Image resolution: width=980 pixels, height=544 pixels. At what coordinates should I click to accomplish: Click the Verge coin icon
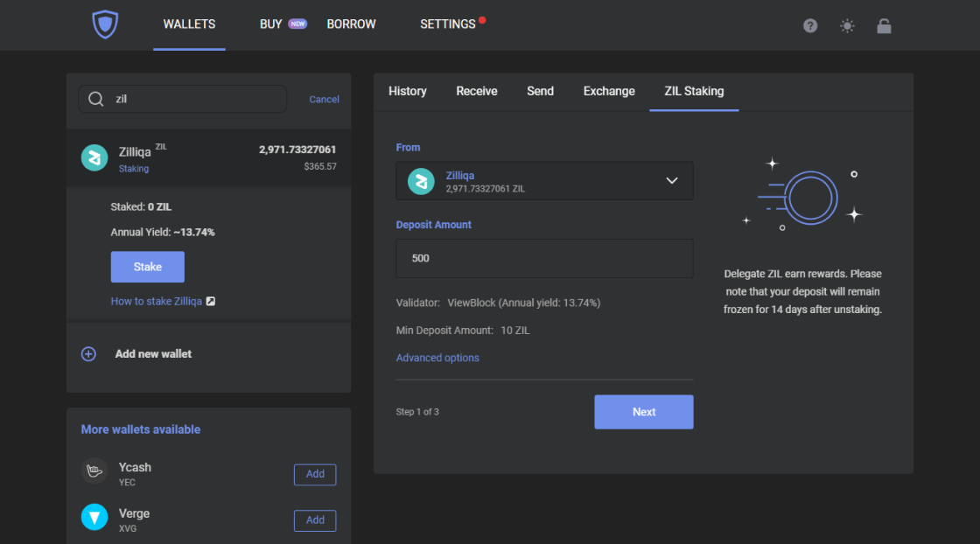[94, 517]
